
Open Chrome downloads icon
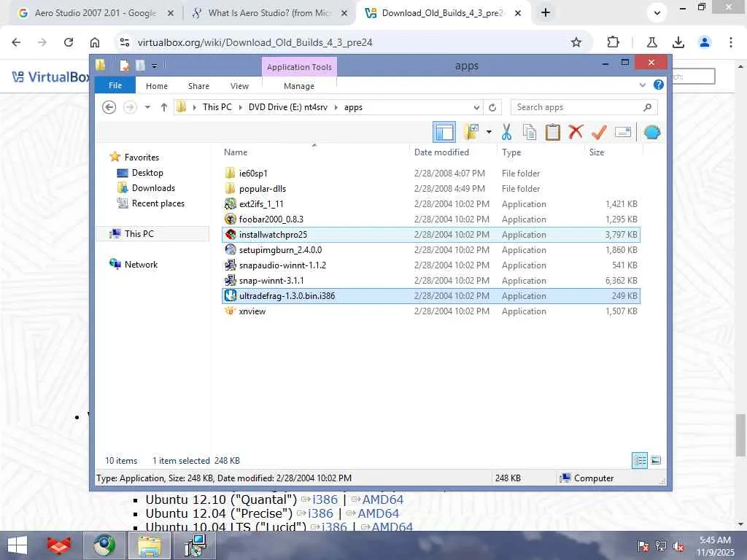point(678,42)
